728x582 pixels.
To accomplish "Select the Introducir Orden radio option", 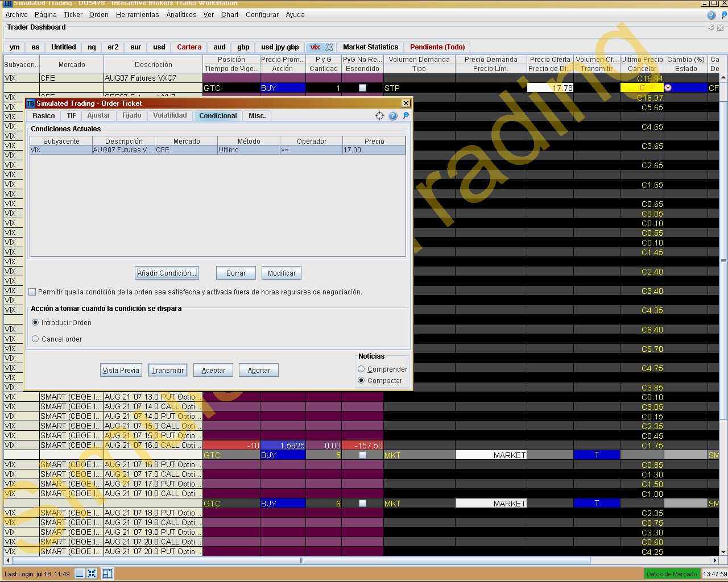I will pyautogui.click(x=35, y=323).
